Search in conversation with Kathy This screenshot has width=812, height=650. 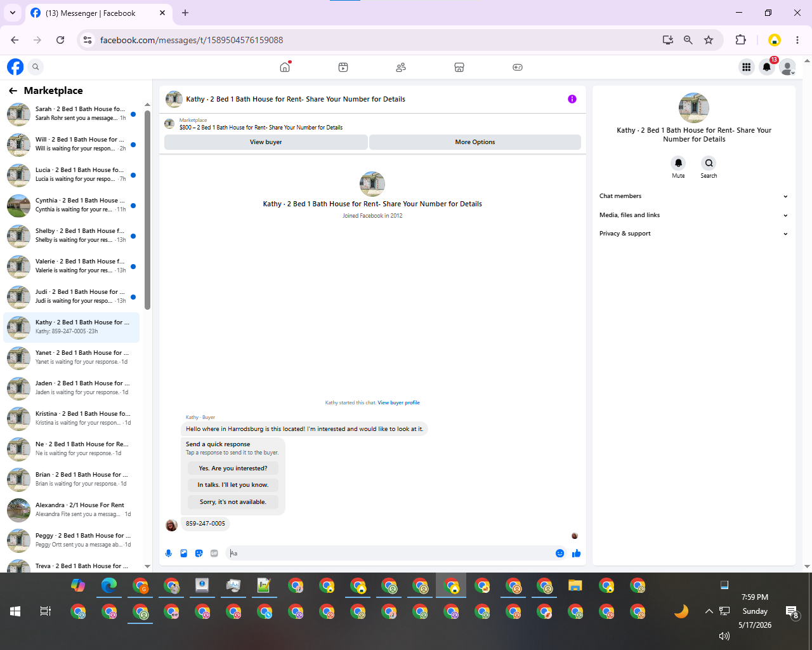pos(709,163)
